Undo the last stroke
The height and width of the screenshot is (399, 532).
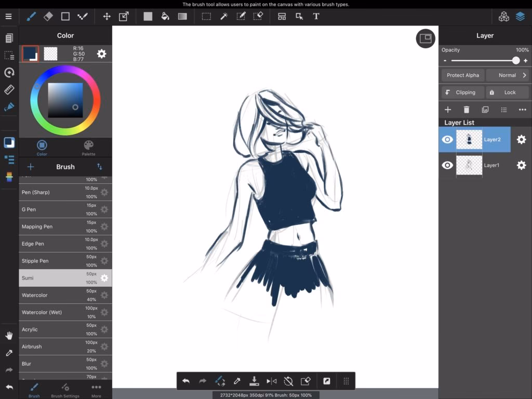[186, 380]
